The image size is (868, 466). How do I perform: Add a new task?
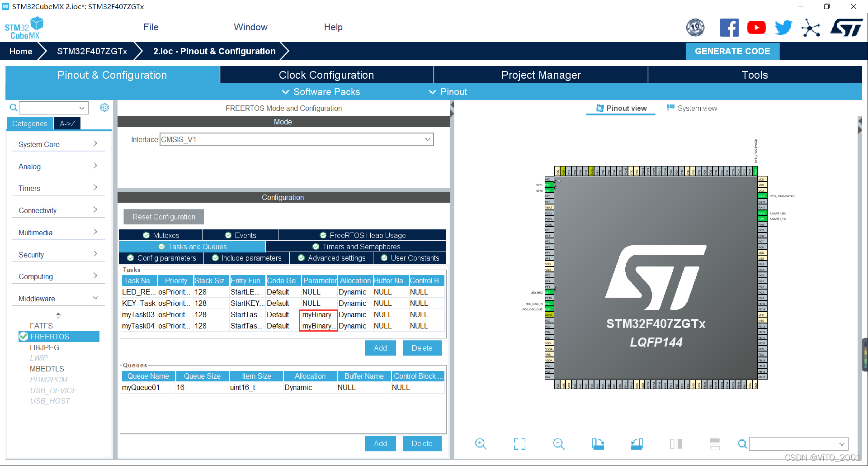(380, 348)
